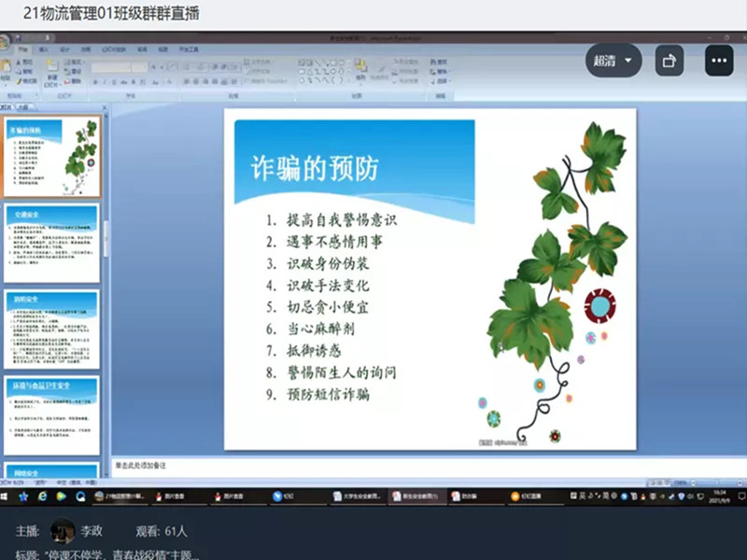Click the share/rotate screen icon

(669, 61)
